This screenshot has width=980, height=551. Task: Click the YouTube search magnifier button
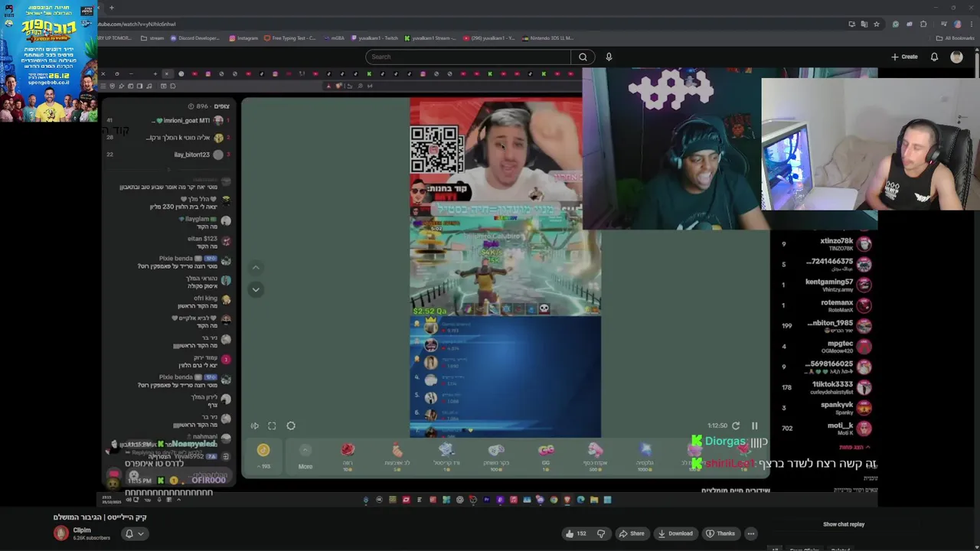(583, 57)
